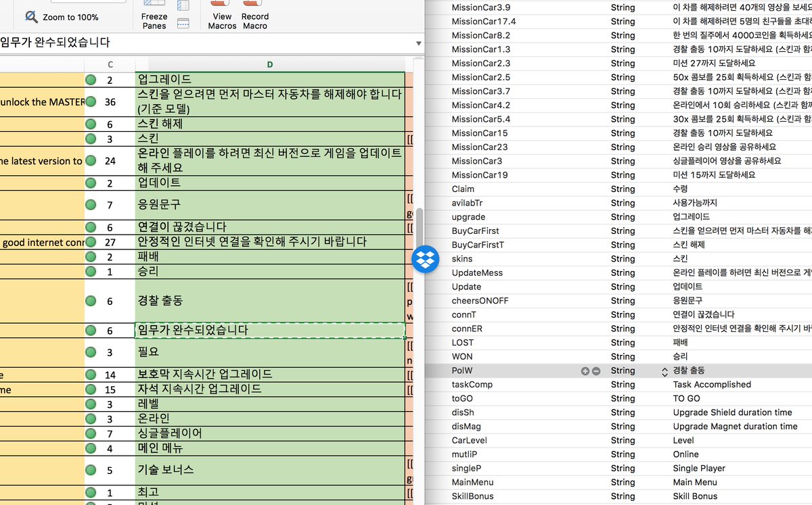This screenshot has height=505, width=812.
Task: Click the Dropbox badge icon
Action: click(426, 260)
